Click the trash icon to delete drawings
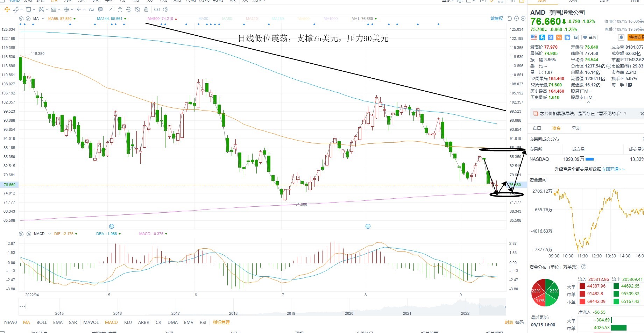Screen dimensions: 644x333 tap(146, 9)
